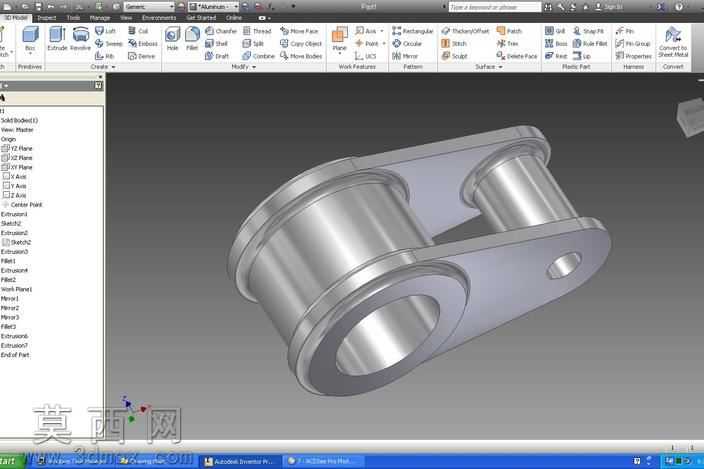This screenshot has width=704, height=469.
Task: Select the Thicken/Offset tool
Action: click(465, 31)
